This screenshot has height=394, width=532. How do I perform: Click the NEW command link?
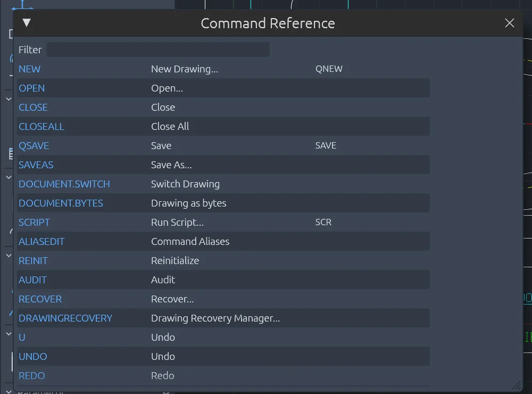click(x=29, y=69)
